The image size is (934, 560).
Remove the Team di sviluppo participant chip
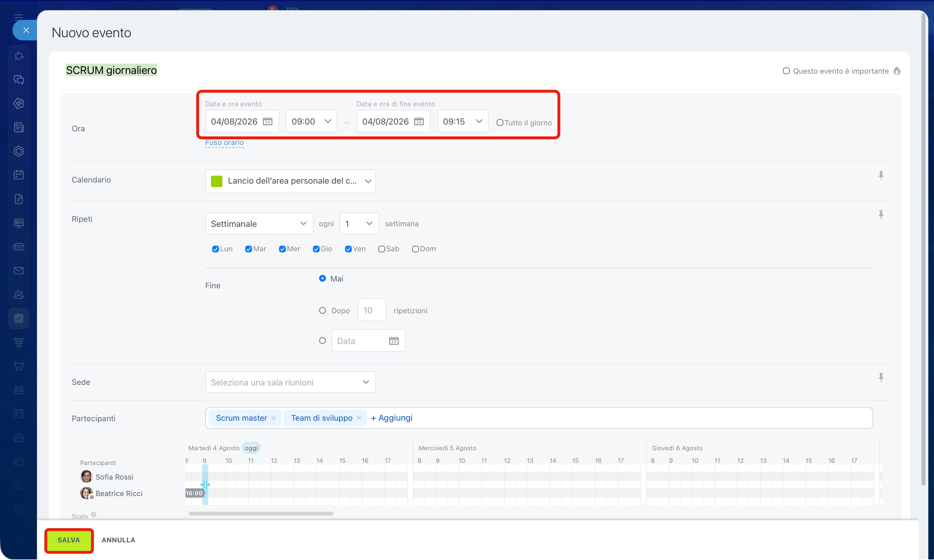pos(359,418)
